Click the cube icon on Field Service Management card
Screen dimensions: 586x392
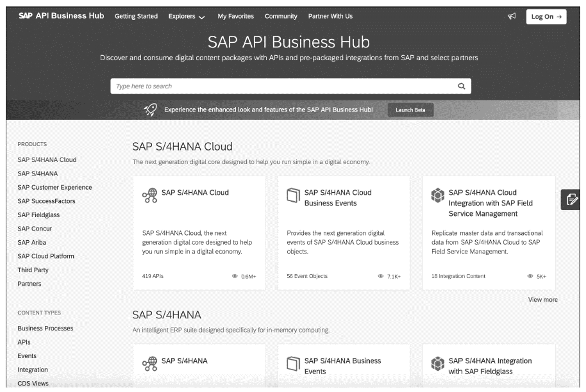pyautogui.click(x=438, y=195)
